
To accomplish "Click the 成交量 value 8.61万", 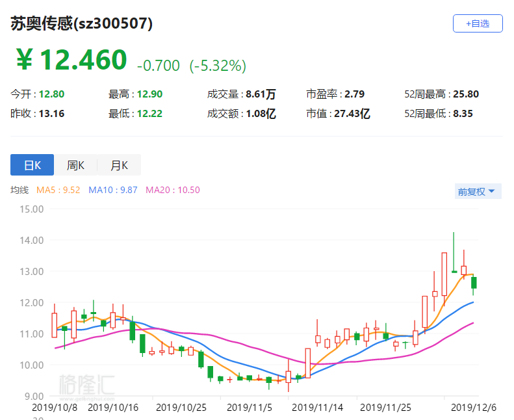I will [261, 94].
